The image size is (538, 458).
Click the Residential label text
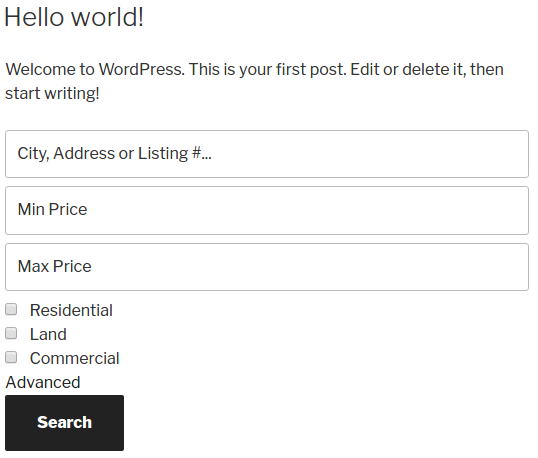tap(71, 310)
